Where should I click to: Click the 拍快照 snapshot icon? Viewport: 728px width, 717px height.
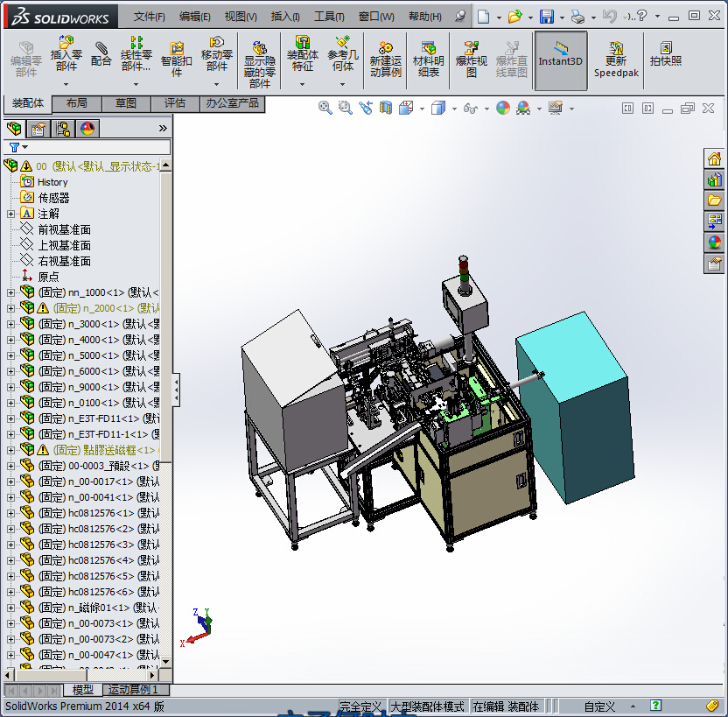665,53
